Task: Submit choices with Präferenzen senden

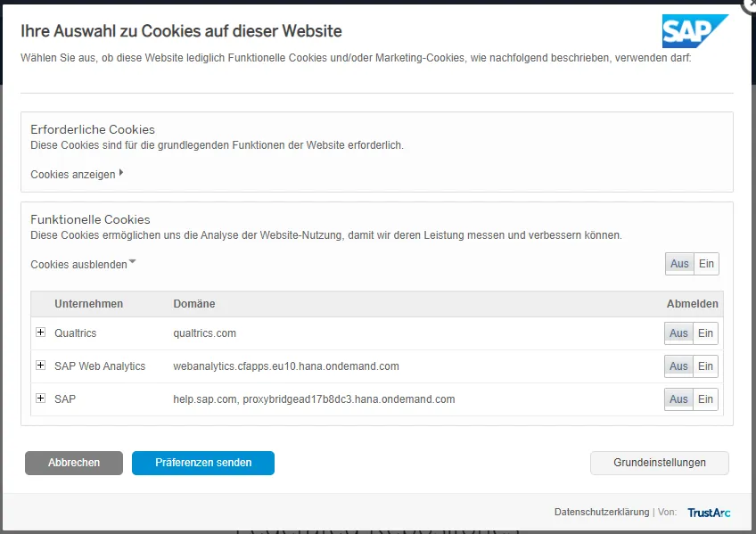Action: 203,463
